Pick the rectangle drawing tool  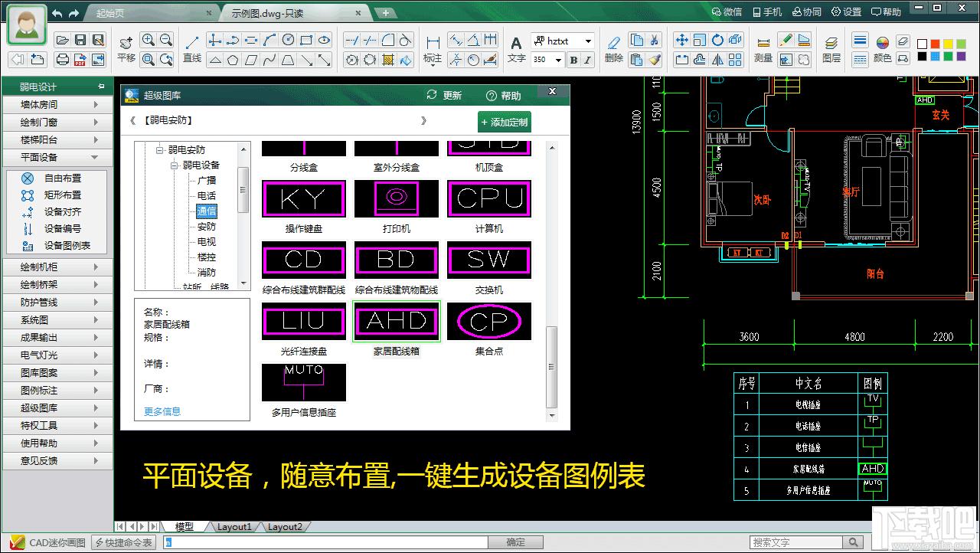click(x=306, y=40)
